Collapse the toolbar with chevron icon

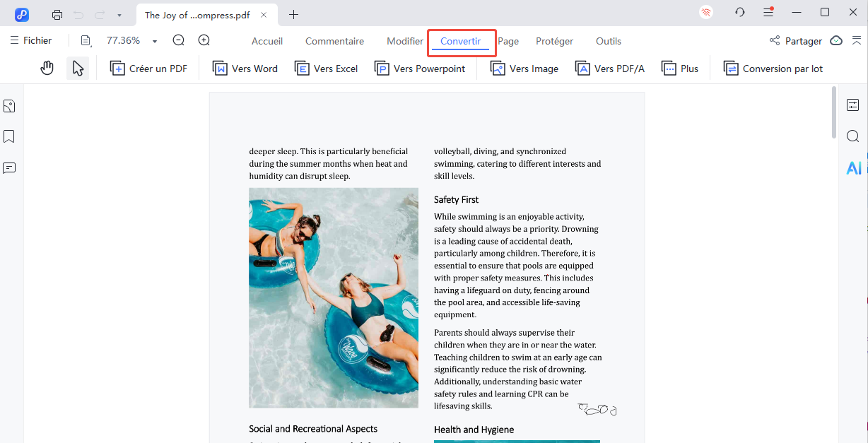pos(858,40)
